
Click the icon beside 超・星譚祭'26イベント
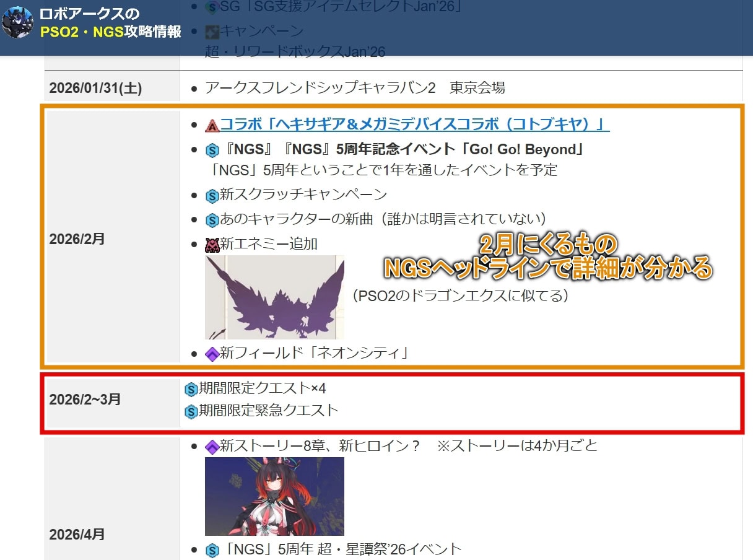click(212, 549)
